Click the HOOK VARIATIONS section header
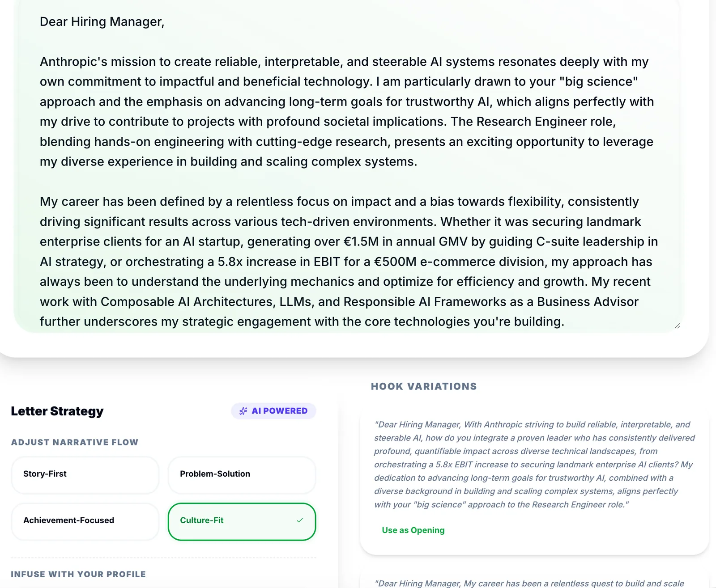Image resolution: width=716 pixels, height=588 pixels. point(424,386)
